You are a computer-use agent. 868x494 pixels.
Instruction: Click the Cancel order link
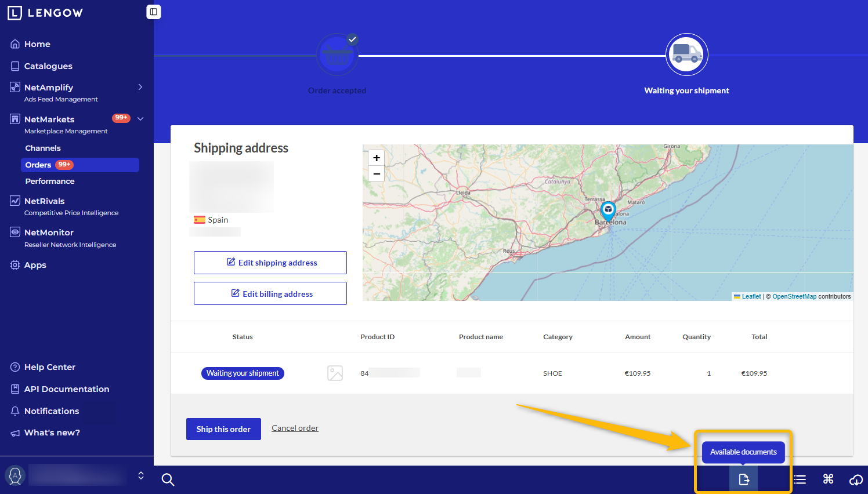pyautogui.click(x=295, y=428)
